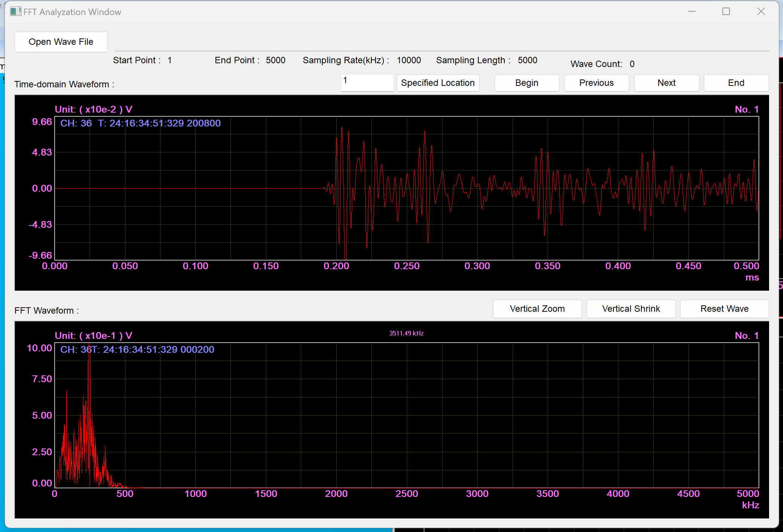The image size is (783, 532).
Task: Click the Wave Count value 0
Action: coord(632,64)
